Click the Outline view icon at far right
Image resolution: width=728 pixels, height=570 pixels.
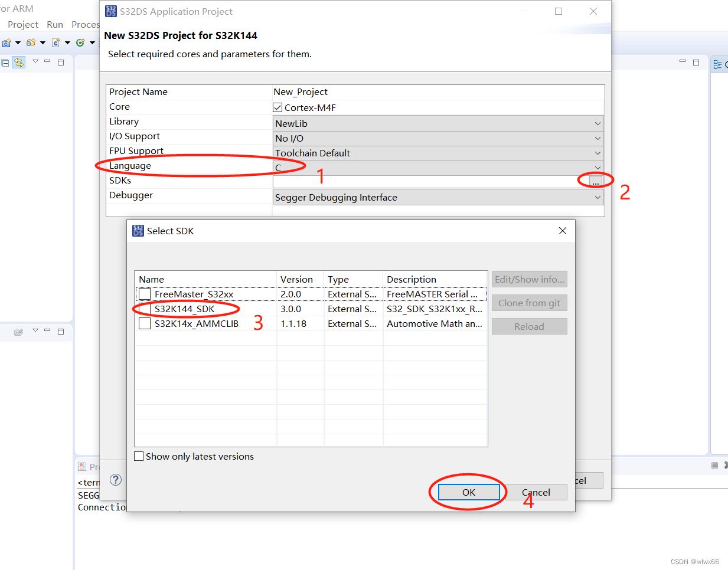[x=717, y=65]
